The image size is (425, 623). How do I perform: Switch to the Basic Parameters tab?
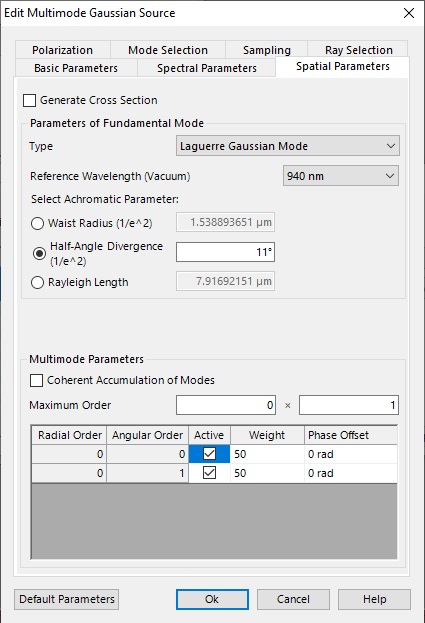tap(76, 68)
